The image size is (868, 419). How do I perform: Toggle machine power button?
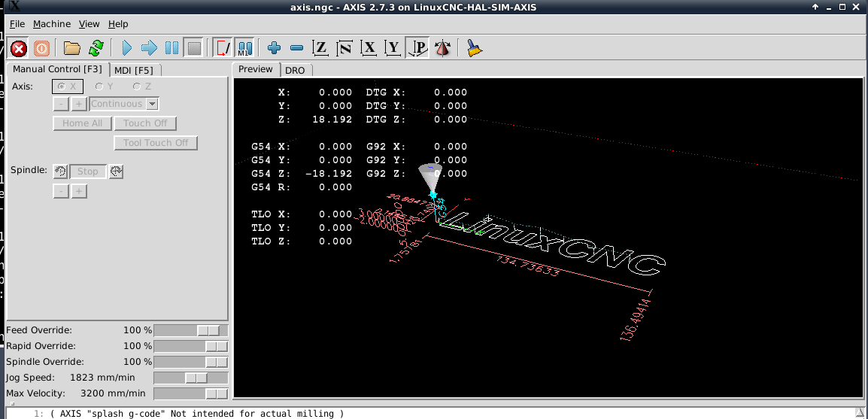click(41, 48)
